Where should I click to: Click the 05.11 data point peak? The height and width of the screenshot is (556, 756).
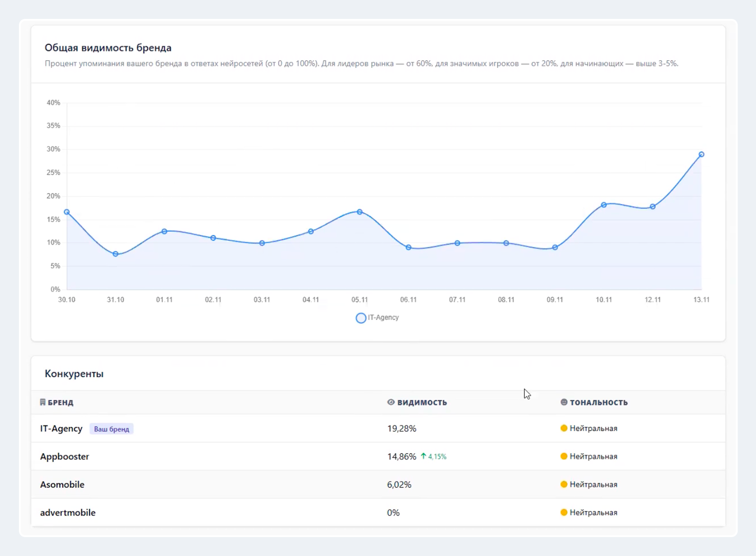coord(359,212)
